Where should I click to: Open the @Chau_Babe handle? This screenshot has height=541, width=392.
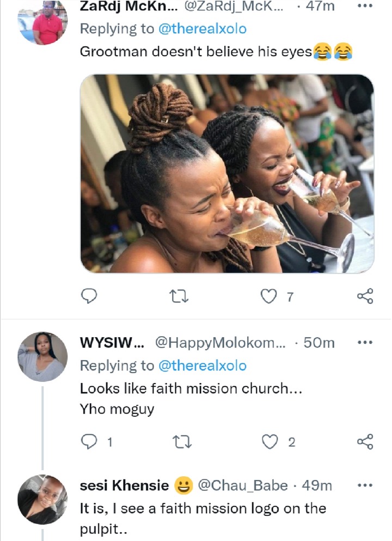pos(242,485)
